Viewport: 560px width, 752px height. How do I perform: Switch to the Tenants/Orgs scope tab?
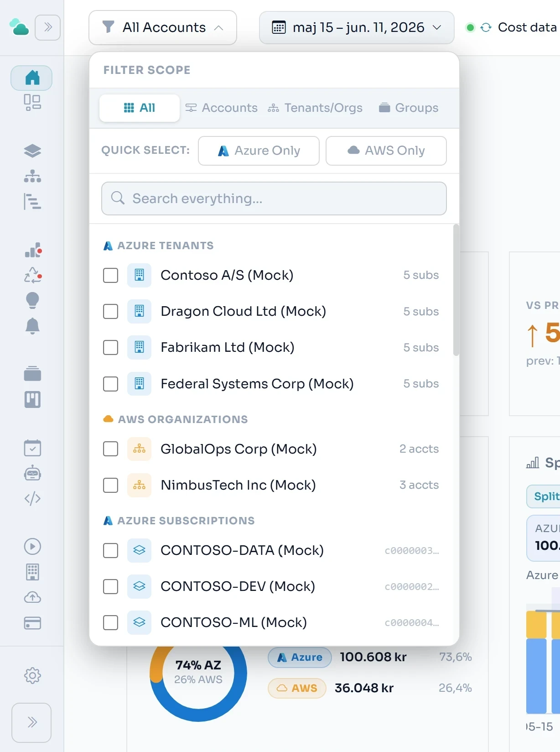pyautogui.click(x=315, y=108)
